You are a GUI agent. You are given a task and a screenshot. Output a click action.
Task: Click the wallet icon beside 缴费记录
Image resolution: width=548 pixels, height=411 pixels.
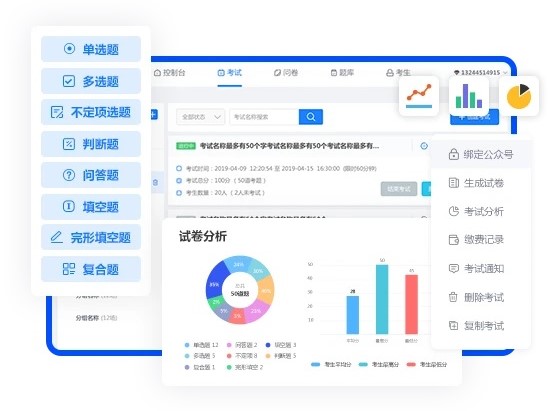coord(453,240)
